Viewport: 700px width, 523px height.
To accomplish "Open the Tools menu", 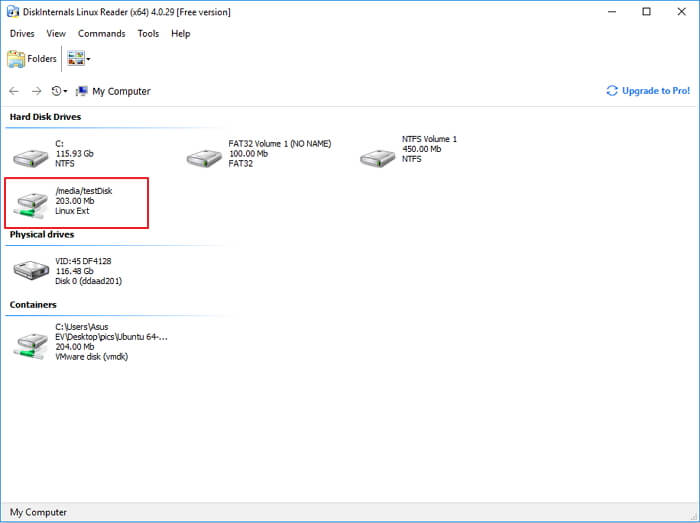I will [148, 33].
